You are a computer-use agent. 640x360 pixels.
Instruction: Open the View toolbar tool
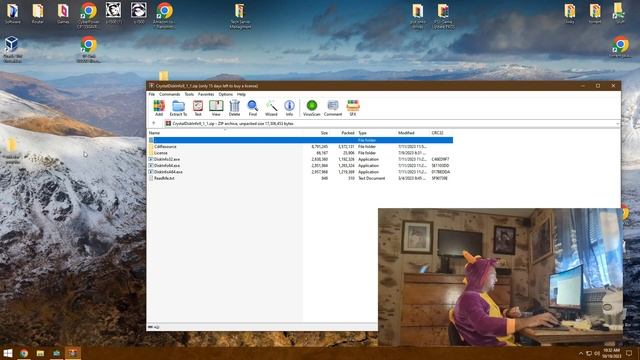pos(216,108)
